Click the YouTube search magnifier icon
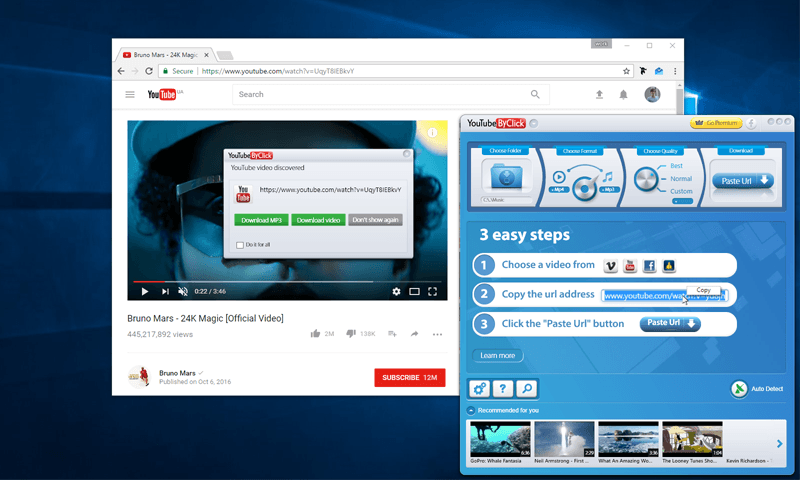Screen dimensions: 800x480 tap(535, 94)
